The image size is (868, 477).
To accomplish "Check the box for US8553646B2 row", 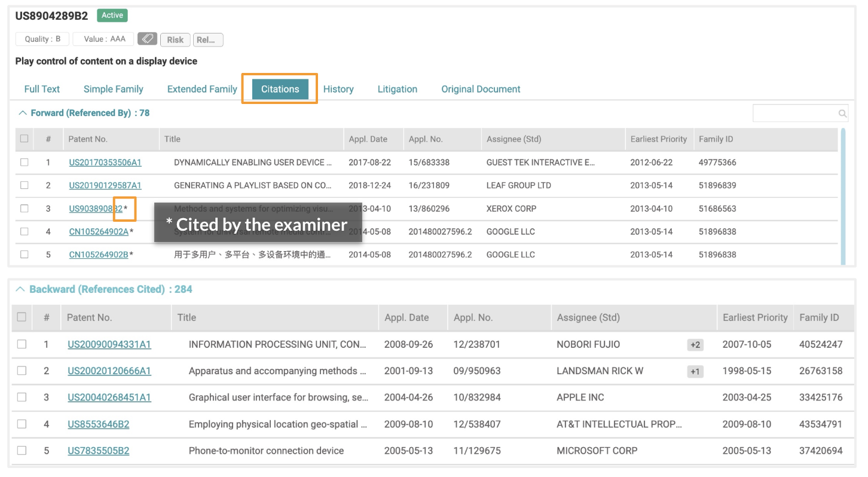I will (x=22, y=424).
